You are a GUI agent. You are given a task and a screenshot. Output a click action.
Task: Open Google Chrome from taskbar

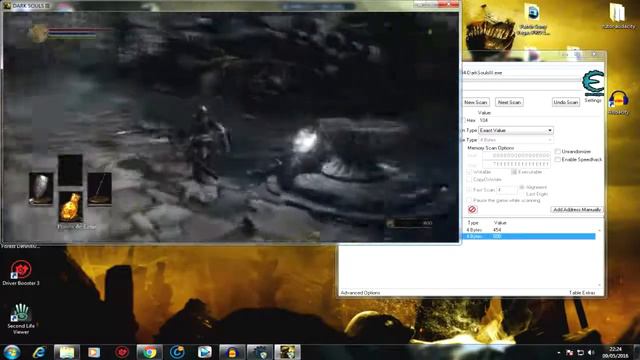point(149,352)
